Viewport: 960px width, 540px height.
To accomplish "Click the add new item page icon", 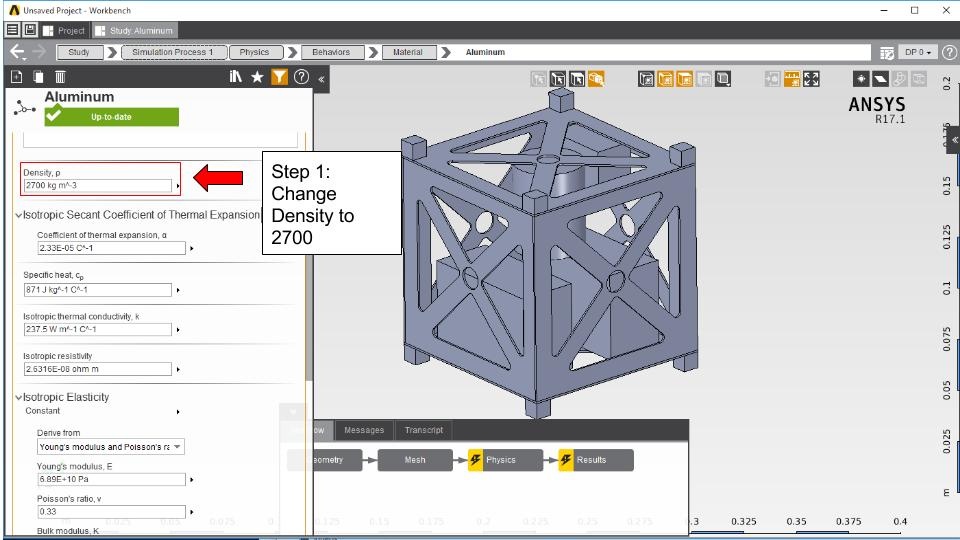I will 17,77.
